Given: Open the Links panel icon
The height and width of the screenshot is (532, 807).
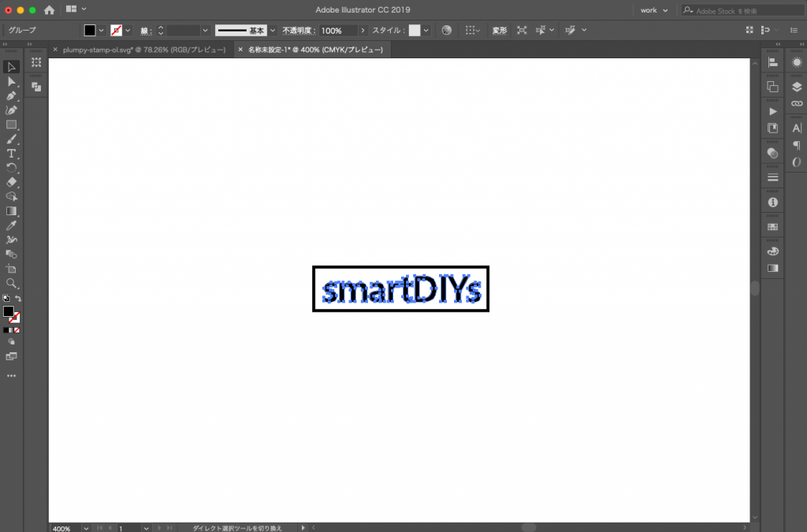Looking at the screenshot, I should coord(797,103).
